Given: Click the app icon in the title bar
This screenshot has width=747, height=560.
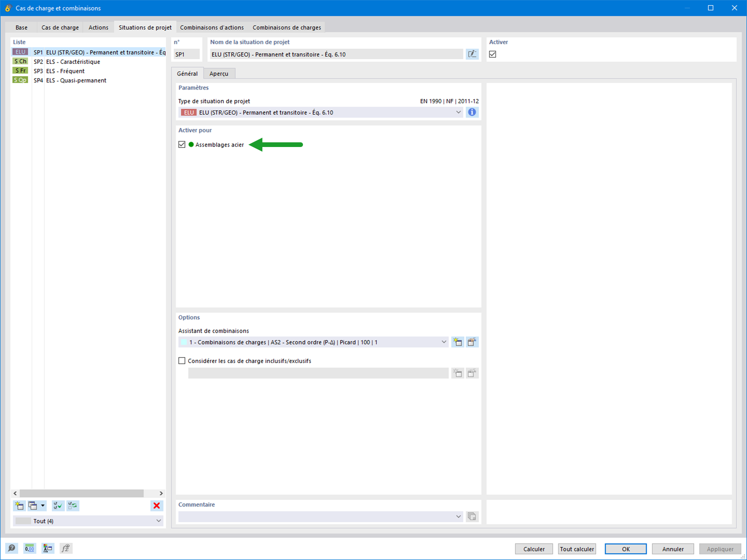Looking at the screenshot, I should tap(8, 8).
